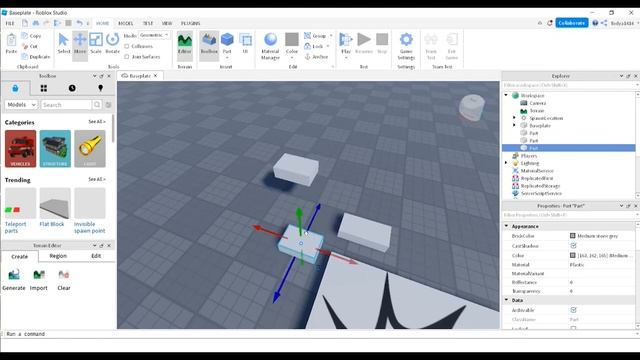Image resolution: width=640 pixels, height=360 pixels.
Task: Open the Group dropdown arrow
Action: tap(331, 36)
